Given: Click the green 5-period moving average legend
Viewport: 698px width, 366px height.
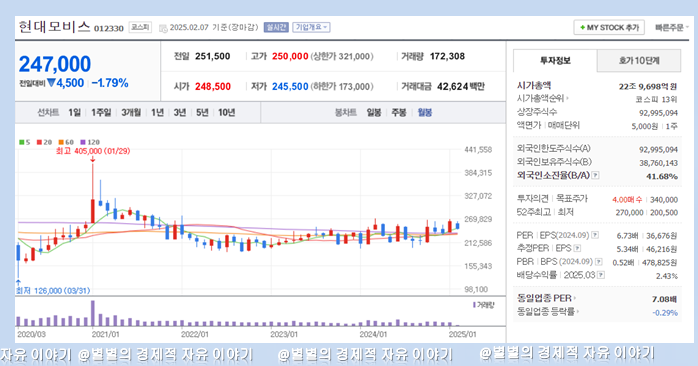Looking at the screenshot, I should click(25, 142).
